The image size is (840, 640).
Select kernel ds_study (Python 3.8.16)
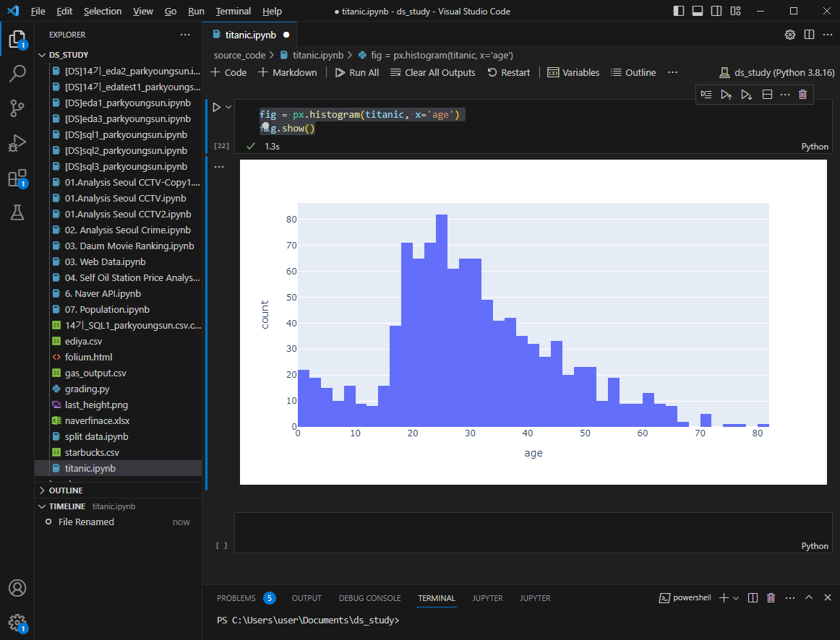tap(777, 72)
